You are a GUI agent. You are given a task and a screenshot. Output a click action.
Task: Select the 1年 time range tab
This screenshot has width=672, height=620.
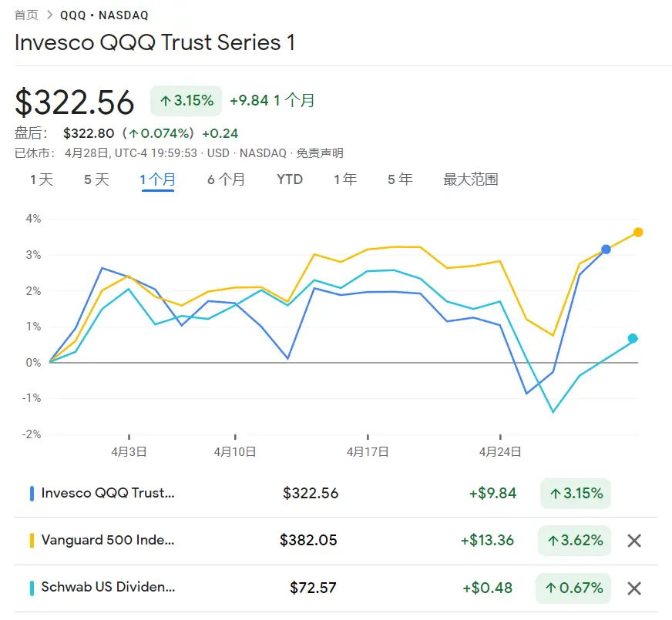pyautogui.click(x=345, y=179)
